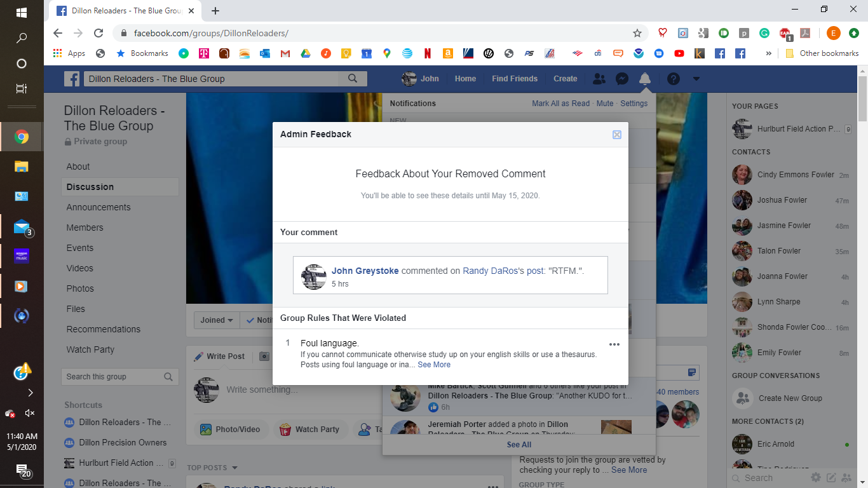This screenshot has height=488, width=868.
Task: Open Facebook quick help question icon
Action: (x=673, y=79)
